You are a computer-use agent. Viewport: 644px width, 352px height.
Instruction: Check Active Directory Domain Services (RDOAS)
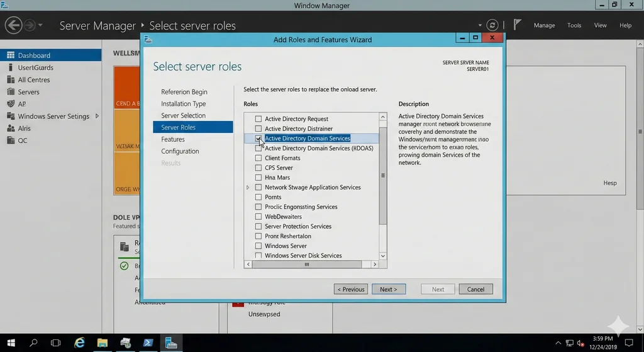(258, 148)
